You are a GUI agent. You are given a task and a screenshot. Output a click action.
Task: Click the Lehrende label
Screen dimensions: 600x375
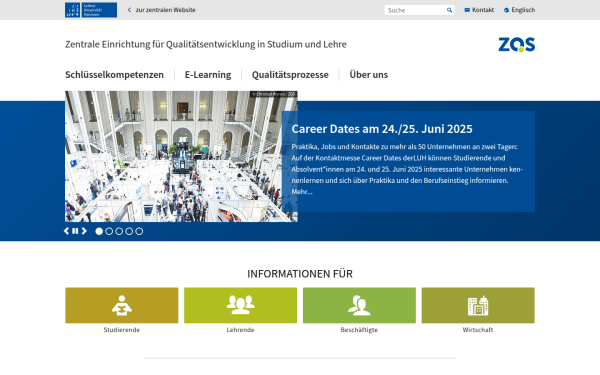point(240,330)
